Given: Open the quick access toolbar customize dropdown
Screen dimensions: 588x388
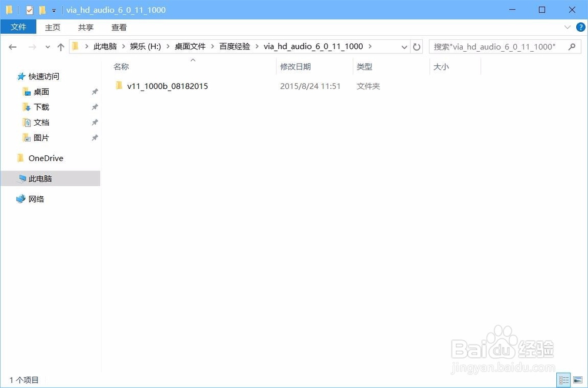Looking at the screenshot, I should [x=53, y=10].
